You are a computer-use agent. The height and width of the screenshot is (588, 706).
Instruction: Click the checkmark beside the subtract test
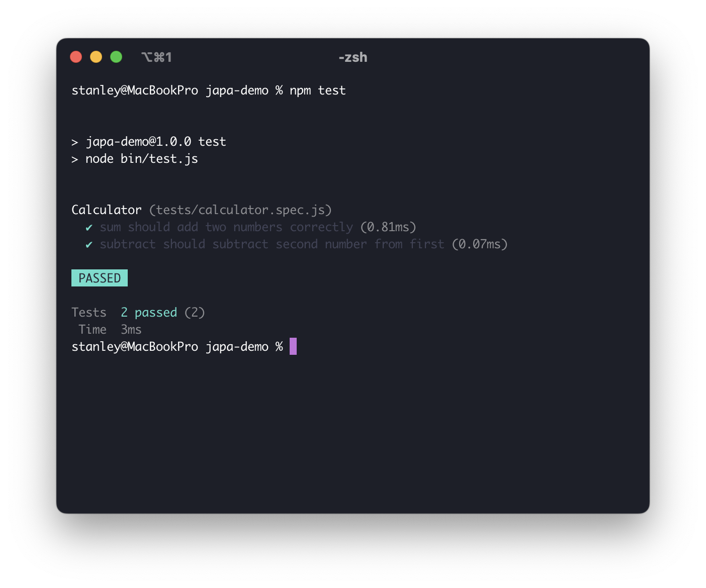[89, 245]
